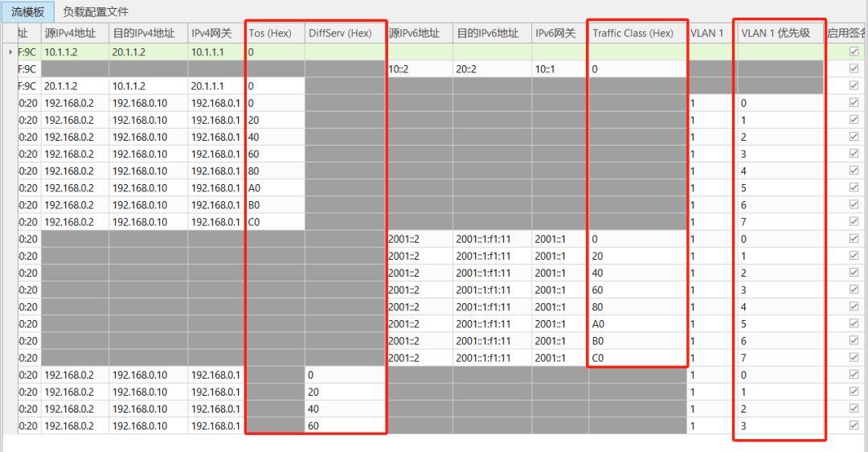This screenshot has width=868, height=452.
Task: Select the Traffic Class cell containing B0
Action: tap(637, 341)
